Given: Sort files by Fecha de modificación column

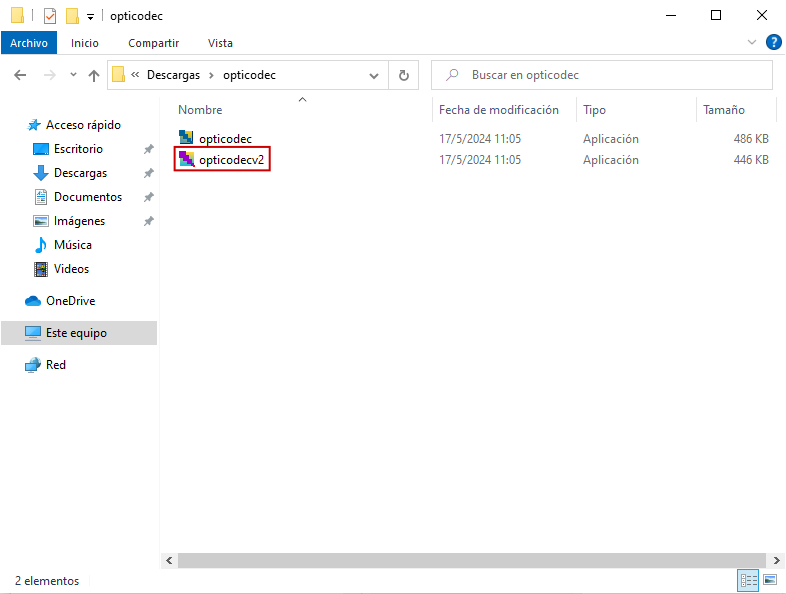Looking at the screenshot, I should pyautogui.click(x=498, y=110).
